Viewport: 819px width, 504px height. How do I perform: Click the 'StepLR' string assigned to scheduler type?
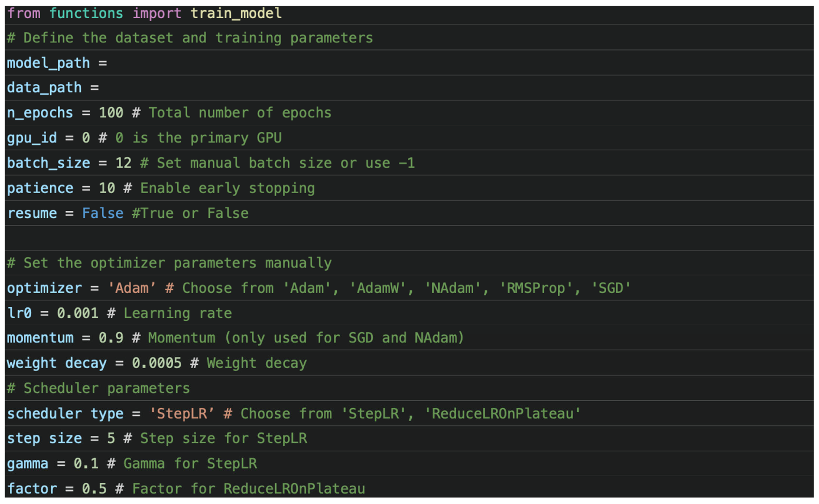(181, 414)
